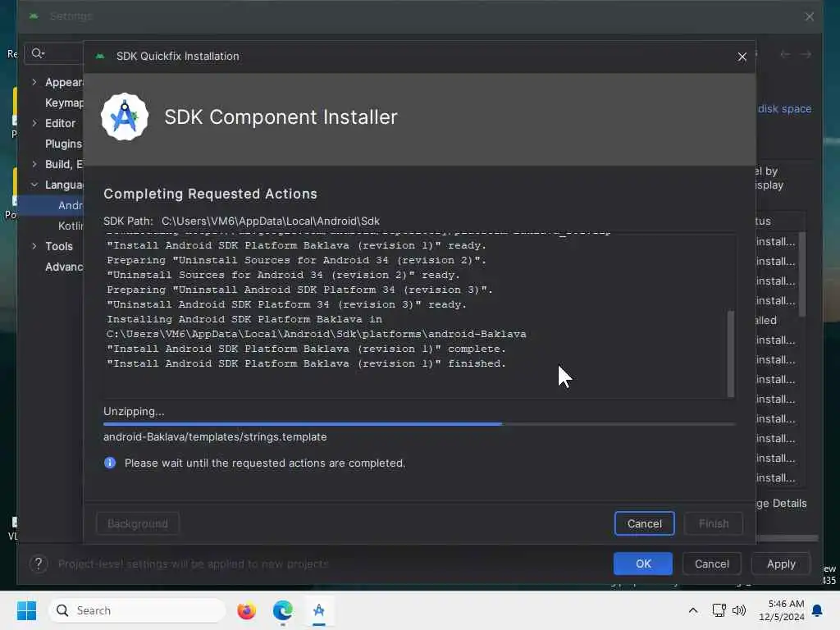
Task: Click the SDK Path text in installer
Action: point(241,221)
